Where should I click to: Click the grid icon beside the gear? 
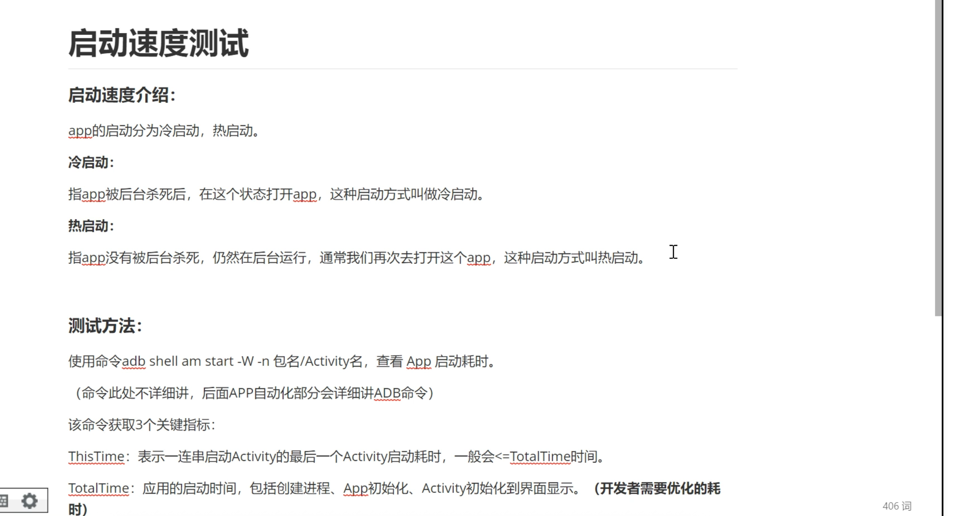[x=4, y=500]
